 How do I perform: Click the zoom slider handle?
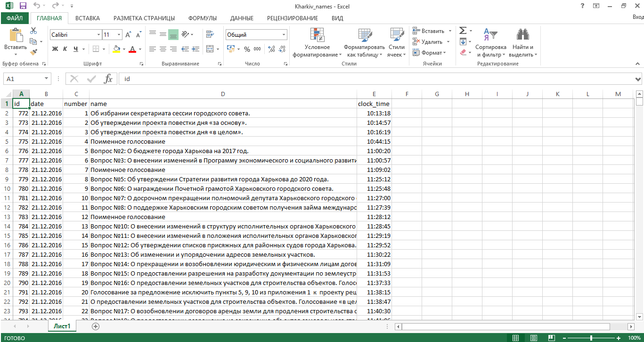(591, 338)
